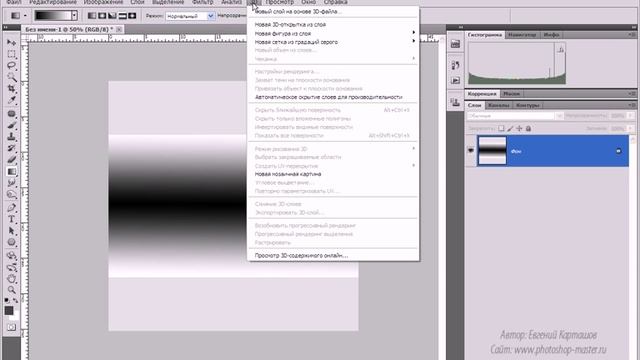This screenshot has height=360, width=640.
Task: Toggle lock image pixels brush icon
Action: tap(510, 128)
